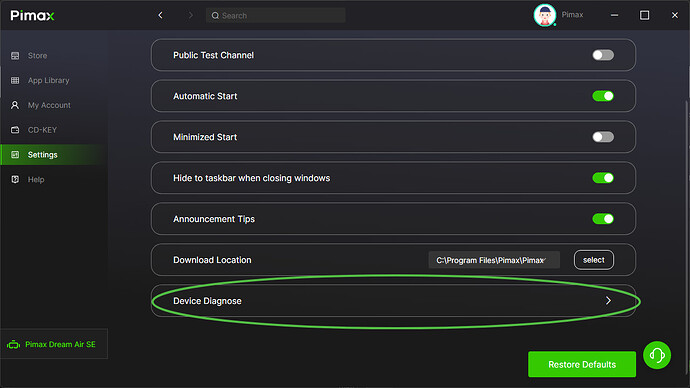
Task: Enable Minimized Start toggle
Action: tap(603, 137)
